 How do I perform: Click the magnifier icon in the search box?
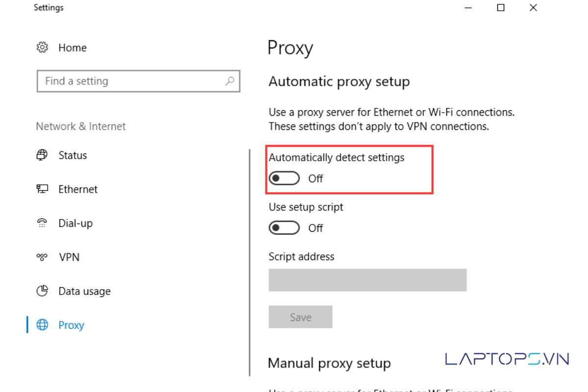[x=229, y=81]
